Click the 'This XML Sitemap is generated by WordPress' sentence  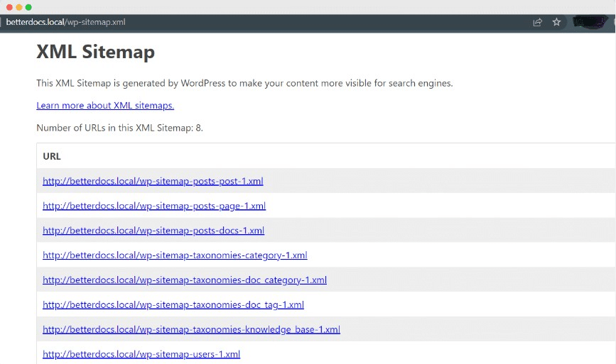244,83
